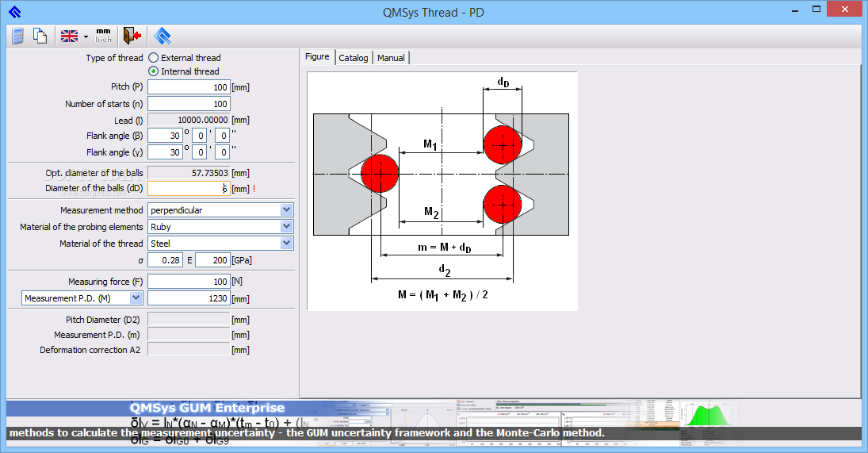Click the exit door icon
This screenshot has height=453, width=868.
click(132, 36)
